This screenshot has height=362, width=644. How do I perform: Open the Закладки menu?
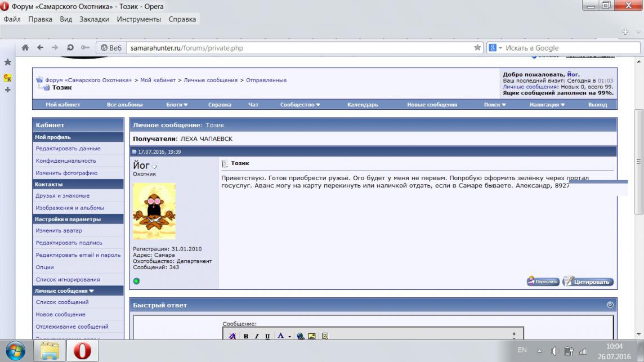(x=94, y=19)
